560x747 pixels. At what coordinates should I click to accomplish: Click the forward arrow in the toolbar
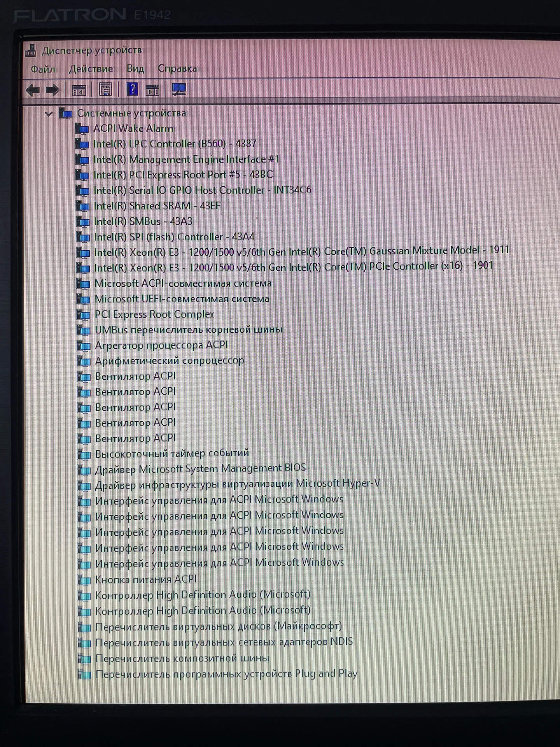[x=52, y=90]
